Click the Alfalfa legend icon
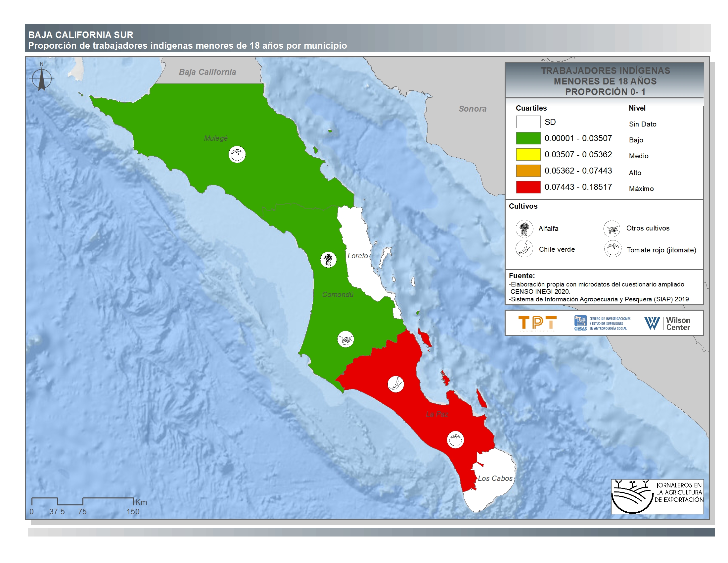 (x=524, y=229)
